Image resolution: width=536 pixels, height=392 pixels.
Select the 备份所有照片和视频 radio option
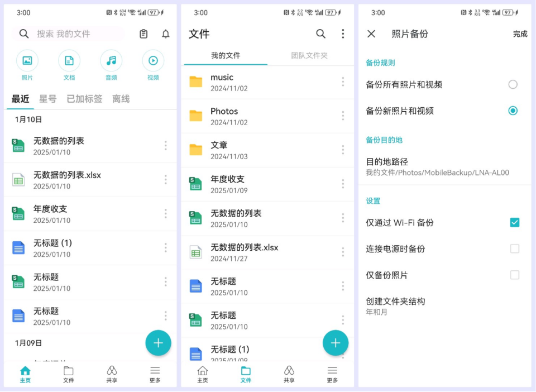(x=513, y=84)
